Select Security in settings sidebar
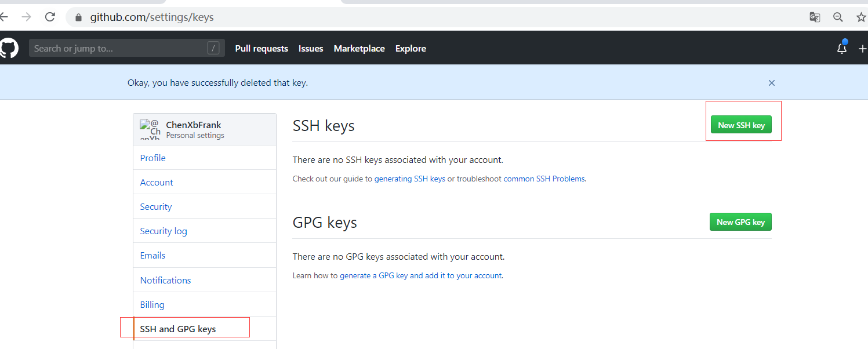Viewport: 868px width, 349px height. click(205, 206)
